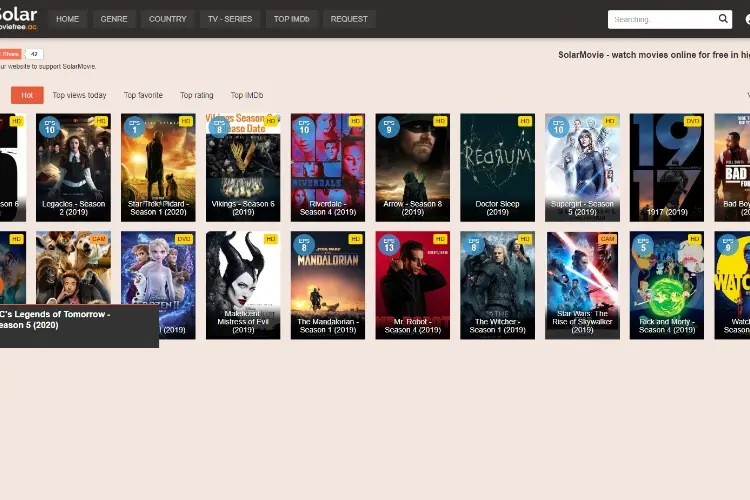Switch to Top favorite tab
This screenshot has height=500, width=750.
tap(143, 95)
